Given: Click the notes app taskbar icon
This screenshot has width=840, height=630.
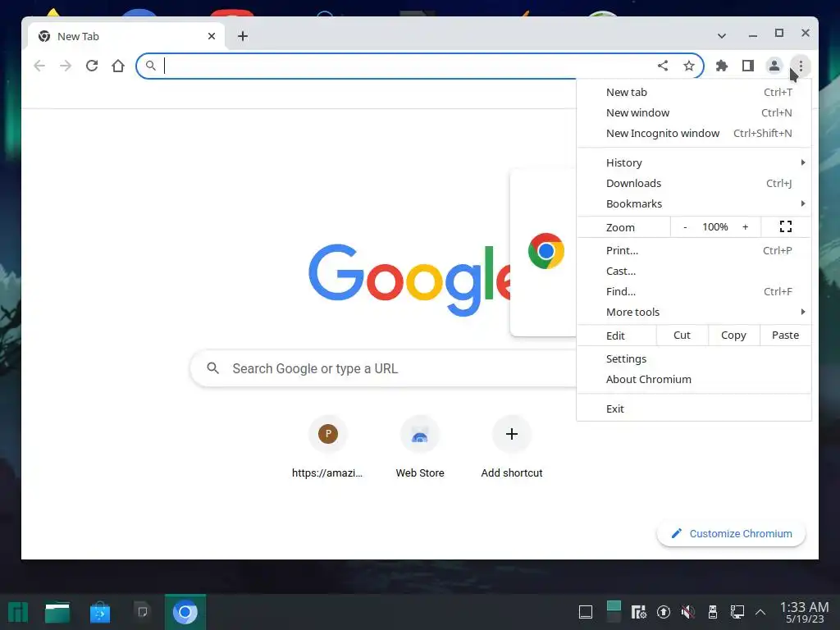Looking at the screenshot, I should pos(142,612).
